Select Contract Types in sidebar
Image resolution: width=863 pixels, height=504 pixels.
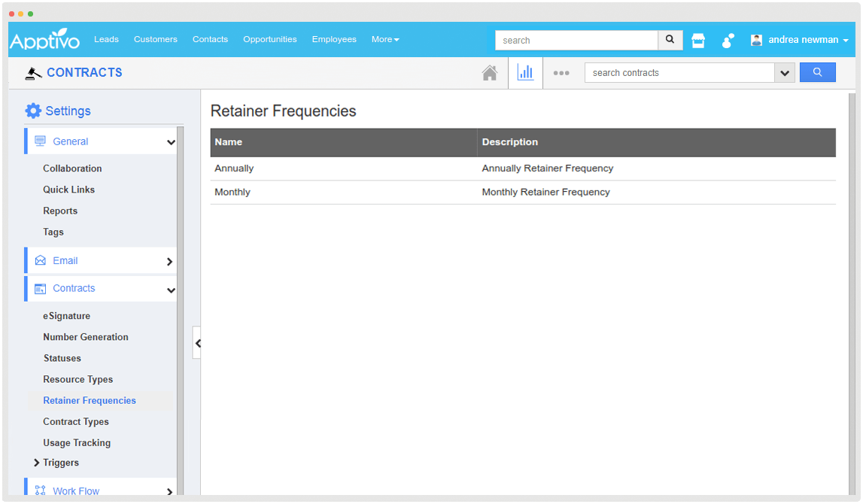[x=76, y=422]
